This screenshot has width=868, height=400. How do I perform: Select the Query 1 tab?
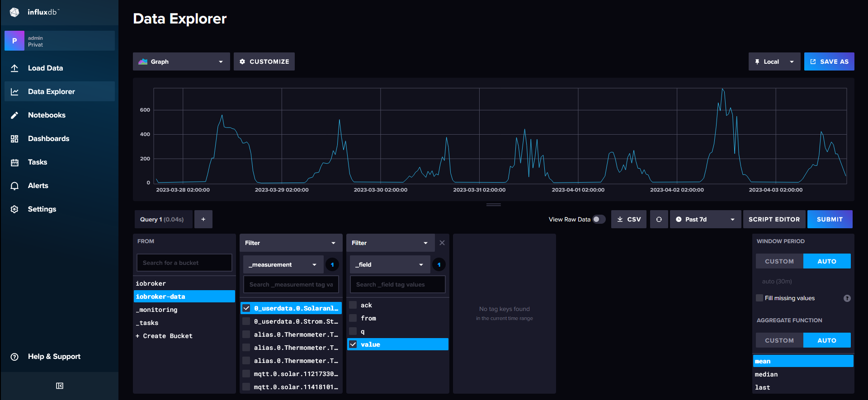(163, 219)
